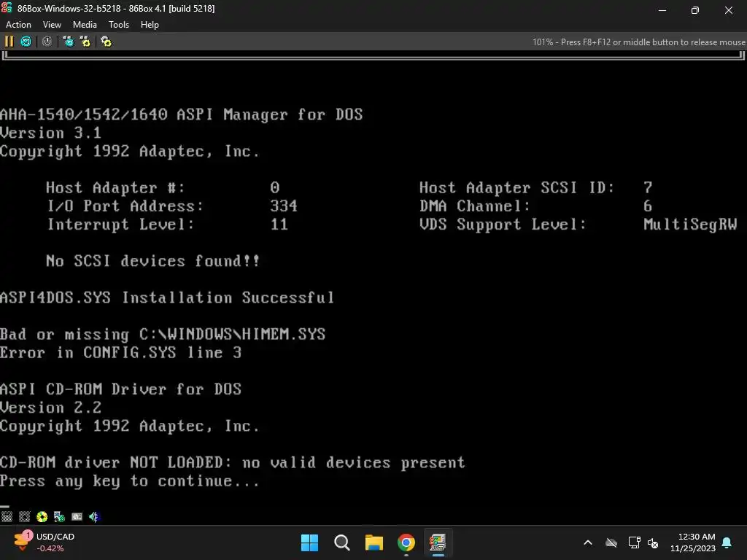Click the grey ACPI shutdown power icon

(47, 42)
